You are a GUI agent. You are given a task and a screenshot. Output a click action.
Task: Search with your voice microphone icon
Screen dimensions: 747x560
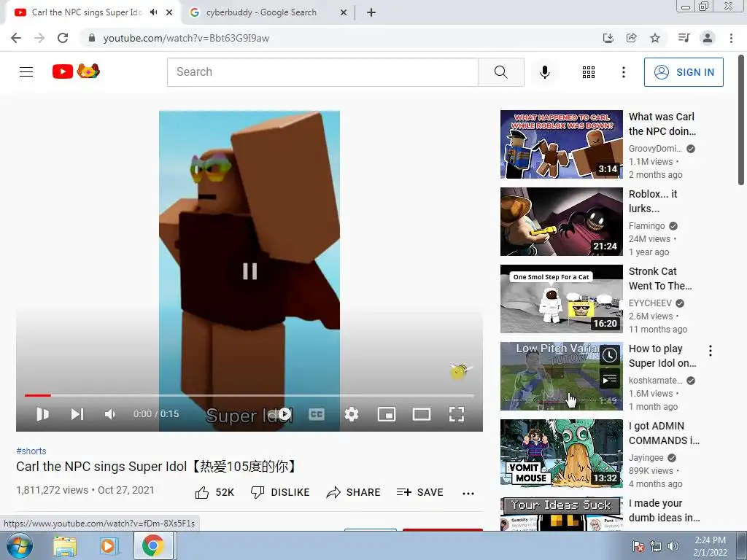pyautogui.click(x=545, y=72)
